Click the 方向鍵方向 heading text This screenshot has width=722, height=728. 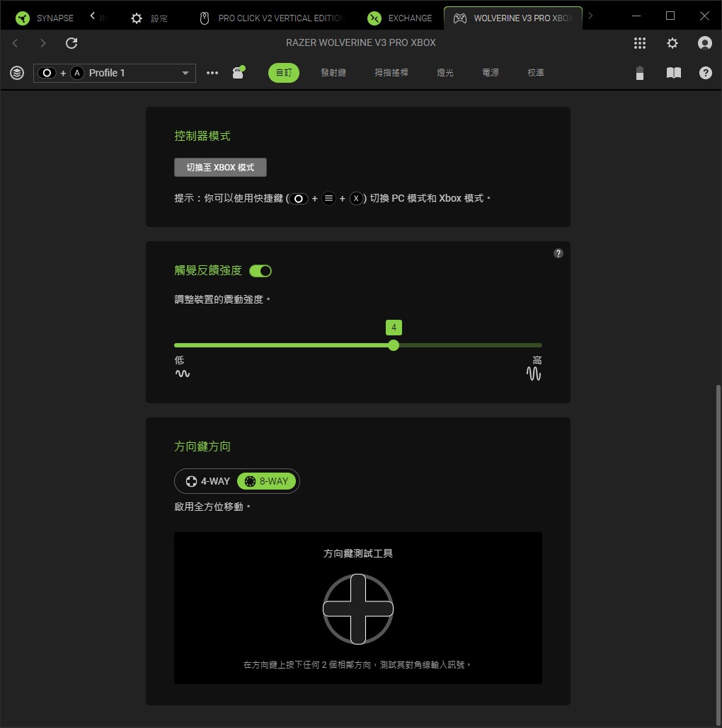(x=202, y=446)
